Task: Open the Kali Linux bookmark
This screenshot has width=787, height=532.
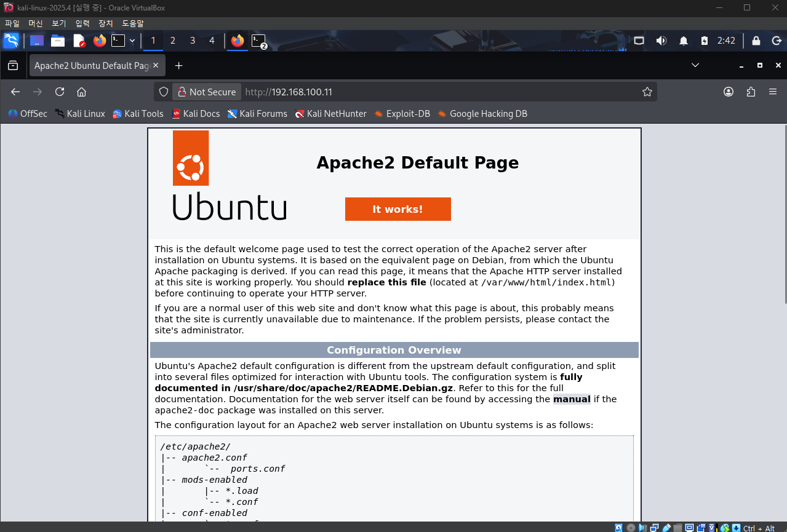Action: pos(79,114)
